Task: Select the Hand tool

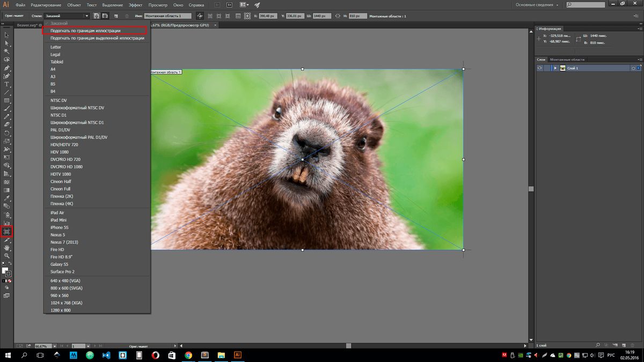Action: click(x=7, y=248)
